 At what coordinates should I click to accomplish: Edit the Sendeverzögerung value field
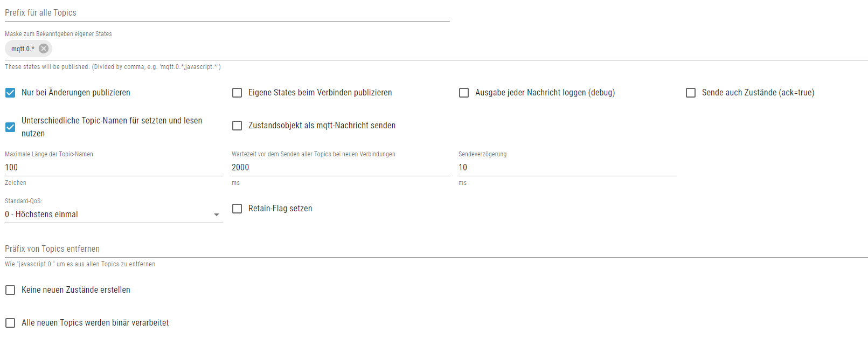(567, 168)
